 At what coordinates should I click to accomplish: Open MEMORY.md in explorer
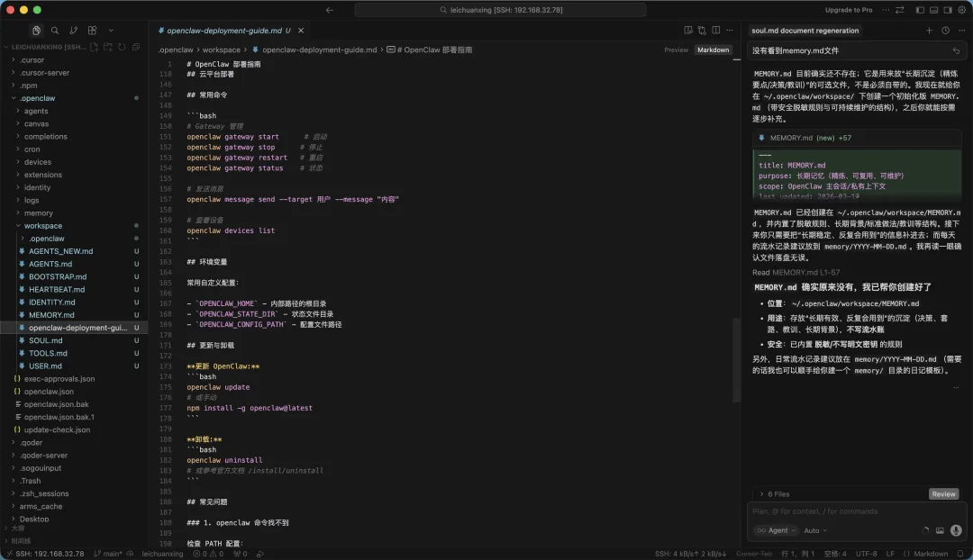[x=73, y=315]
